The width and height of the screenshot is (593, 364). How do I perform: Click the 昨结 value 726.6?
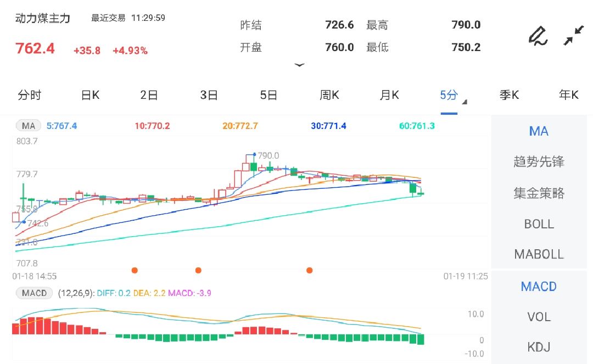point(339,25)
